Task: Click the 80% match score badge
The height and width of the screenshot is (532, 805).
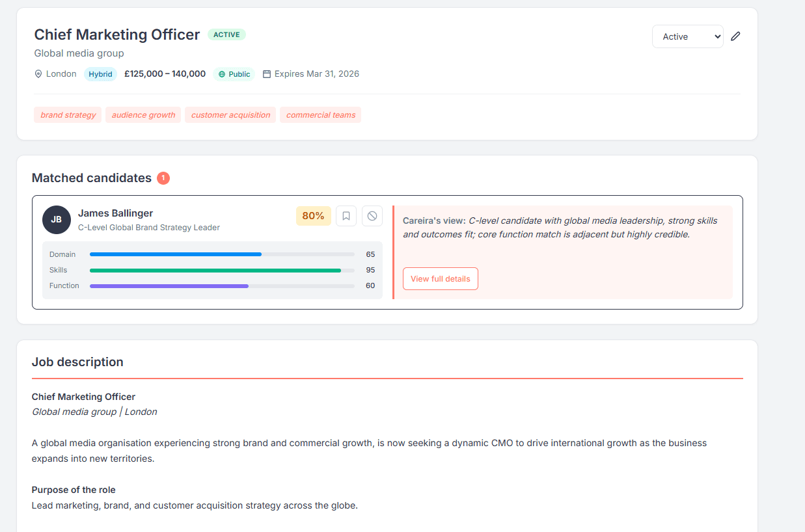Action: click(x=313, y=215)
